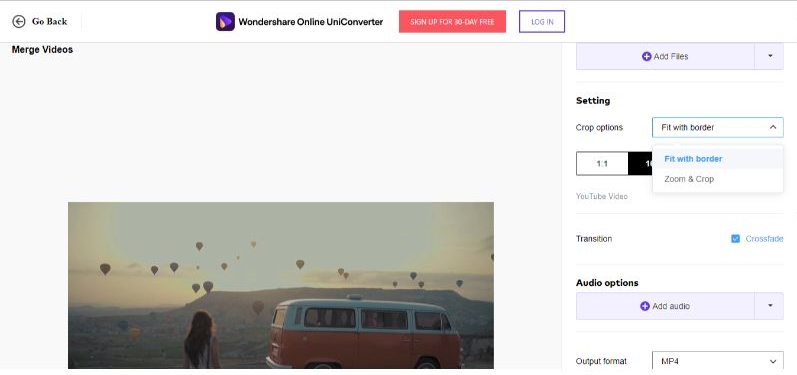Click the Add audio button

(665, 306)
